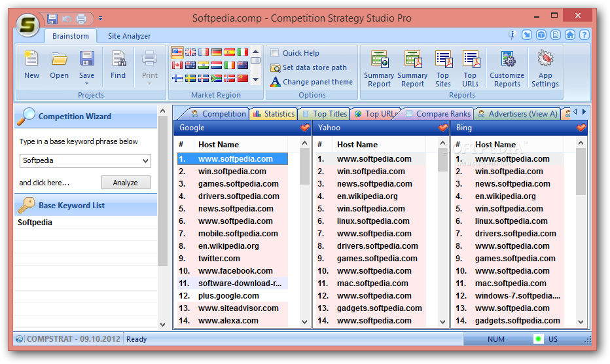The height and width of the screenshot is (364, 610).
Task: Click the Bing list vertical scrollbar thumb
Action: [x=581, y=172]
